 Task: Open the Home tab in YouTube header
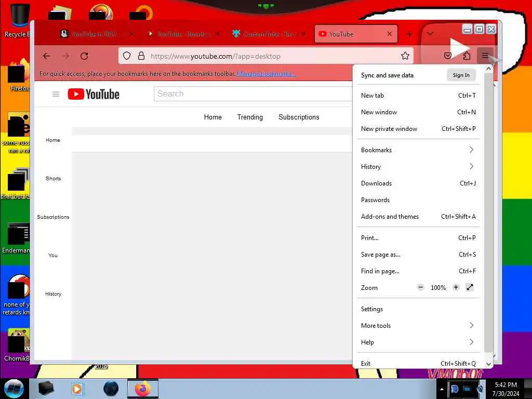212,117
